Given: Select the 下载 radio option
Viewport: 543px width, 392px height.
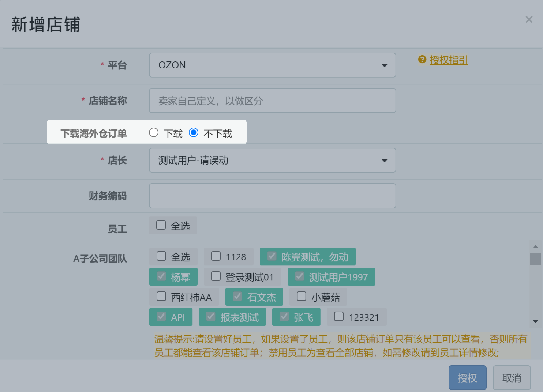Looking at the screenshot, I should coord(153,132).
